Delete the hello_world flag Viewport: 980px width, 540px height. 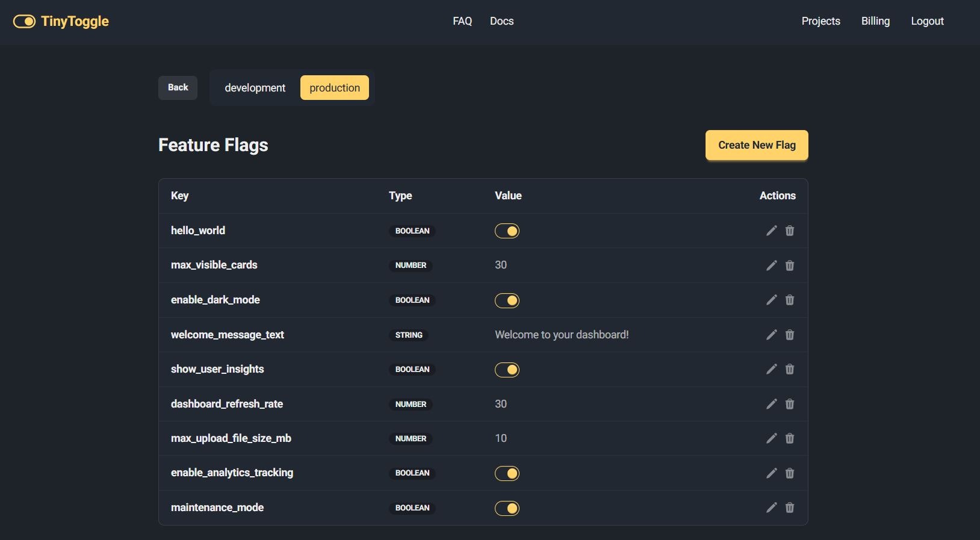pyautogui.click(x=790, y=231)
